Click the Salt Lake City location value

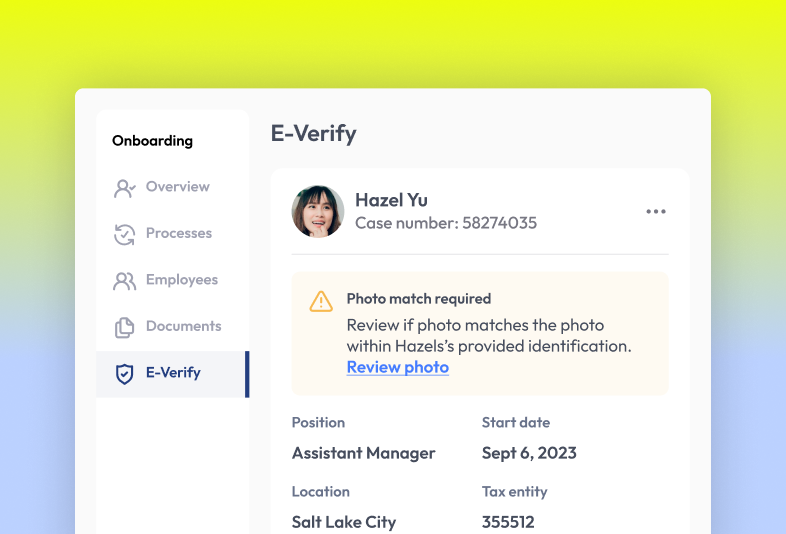pos(343,522)
